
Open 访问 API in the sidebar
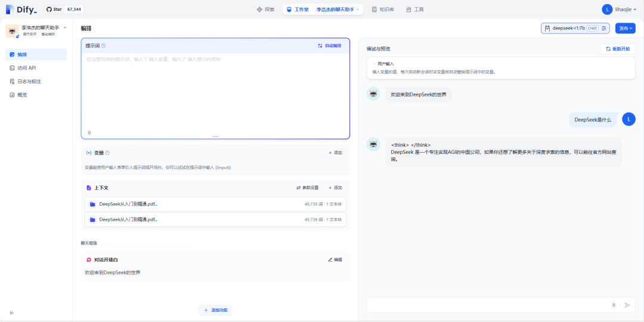click(36, 68)
